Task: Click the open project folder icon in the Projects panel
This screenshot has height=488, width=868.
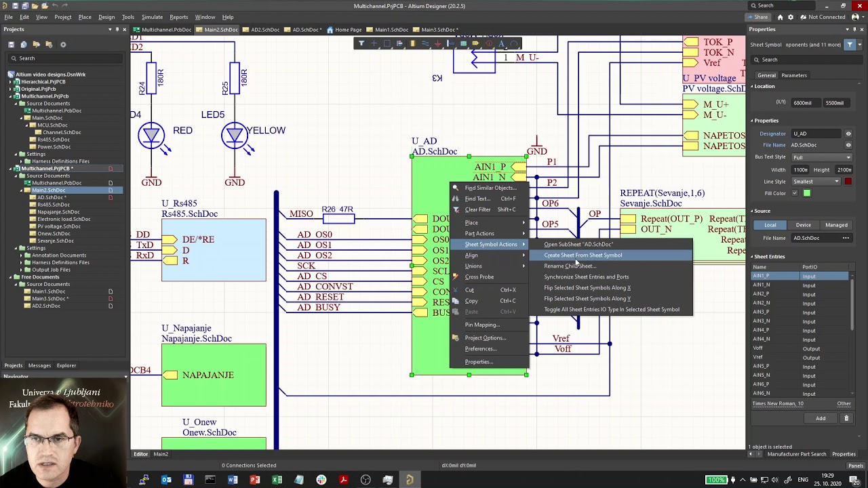Action: tap(37, 45)
